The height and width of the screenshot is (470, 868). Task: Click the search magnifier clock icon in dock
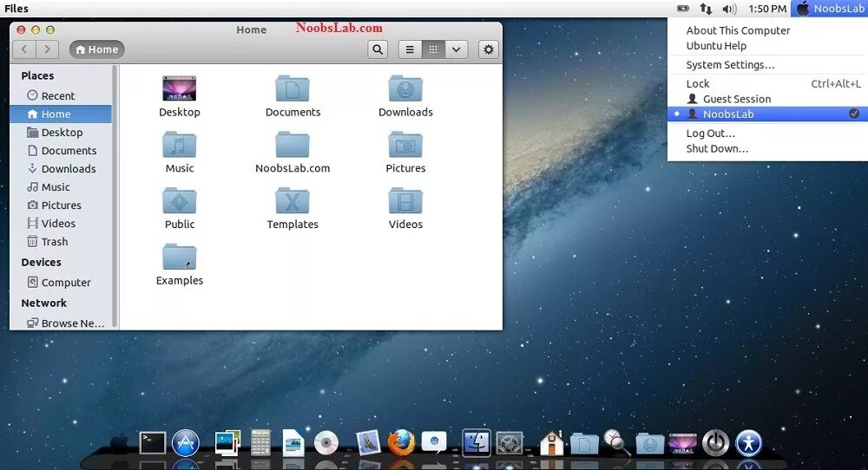pos(616,443)
